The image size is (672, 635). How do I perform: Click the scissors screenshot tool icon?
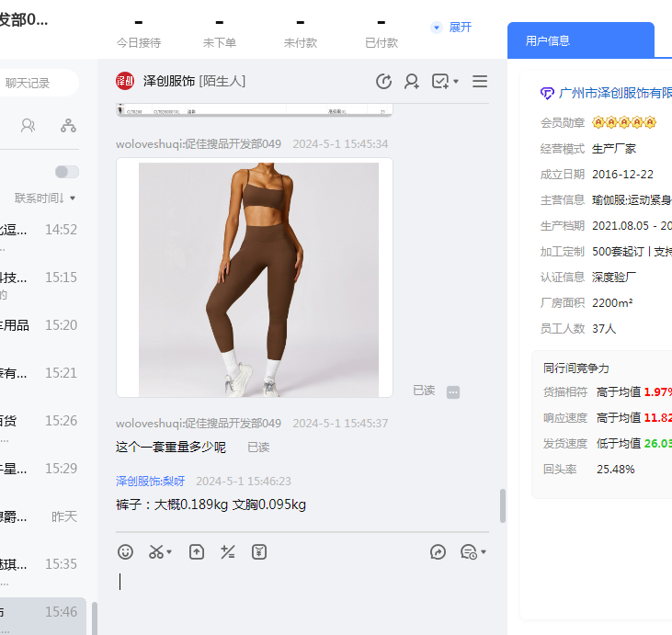click(156, 552)
